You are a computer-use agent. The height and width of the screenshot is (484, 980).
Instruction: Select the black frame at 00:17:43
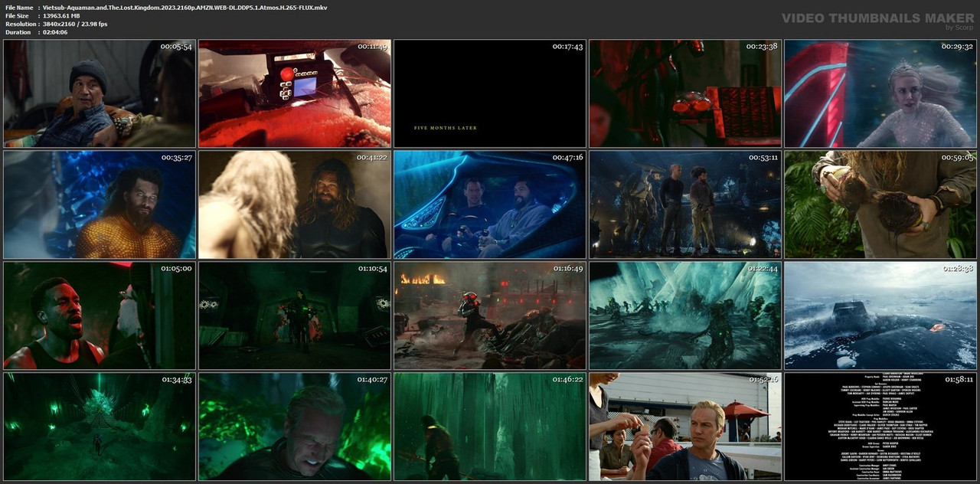coord(490,93)
